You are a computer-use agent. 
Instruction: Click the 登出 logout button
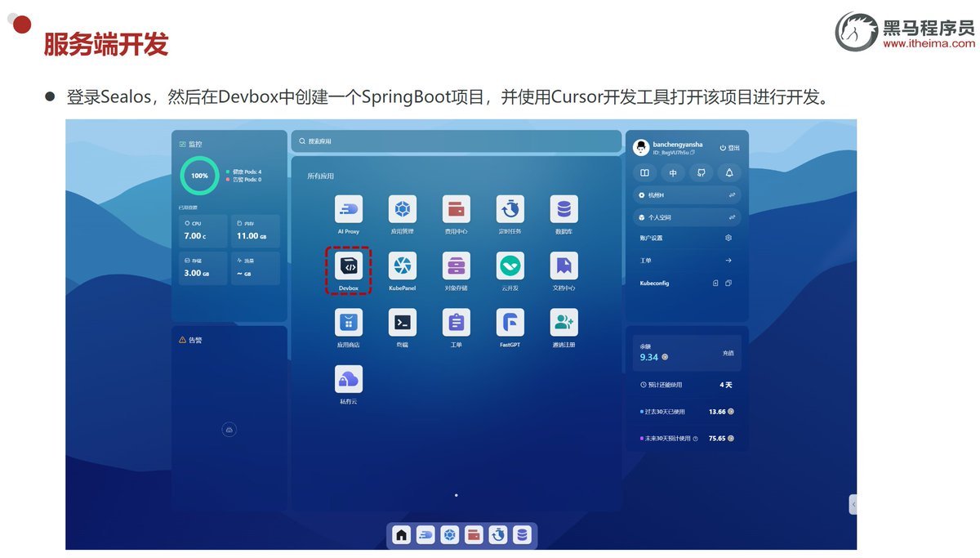(x=729, y=148)
